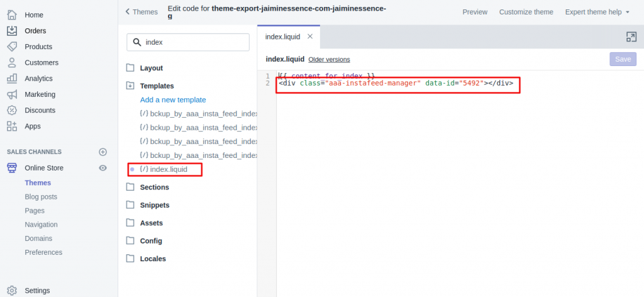644x297 pixels.
Task: Open Domains under Online Store
Action: 38,238
